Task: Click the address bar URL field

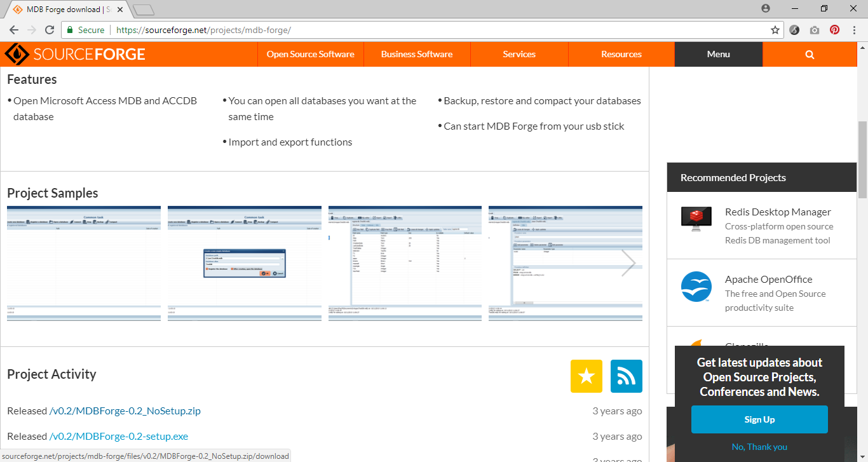Action: click(438, 30)
